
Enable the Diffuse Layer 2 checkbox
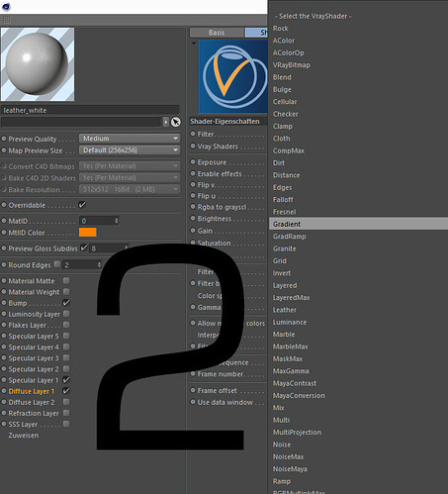(x=66, y=402)
